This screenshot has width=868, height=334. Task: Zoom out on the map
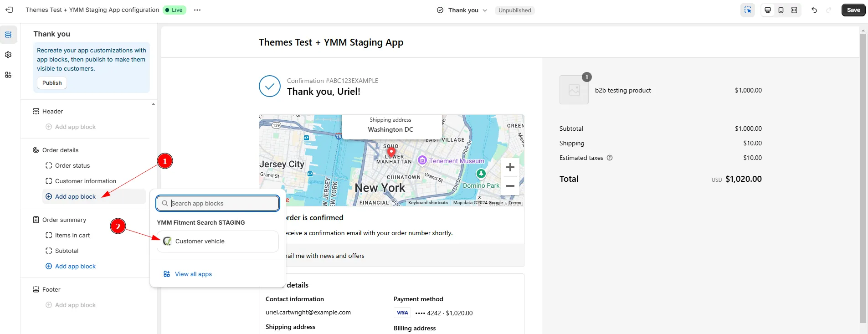[x=510, y=186]
